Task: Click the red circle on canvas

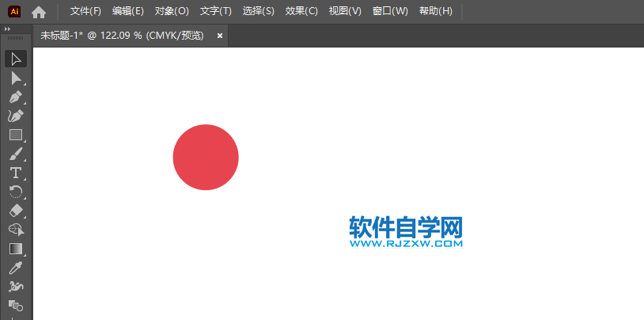Action: [x=206, y=157]
